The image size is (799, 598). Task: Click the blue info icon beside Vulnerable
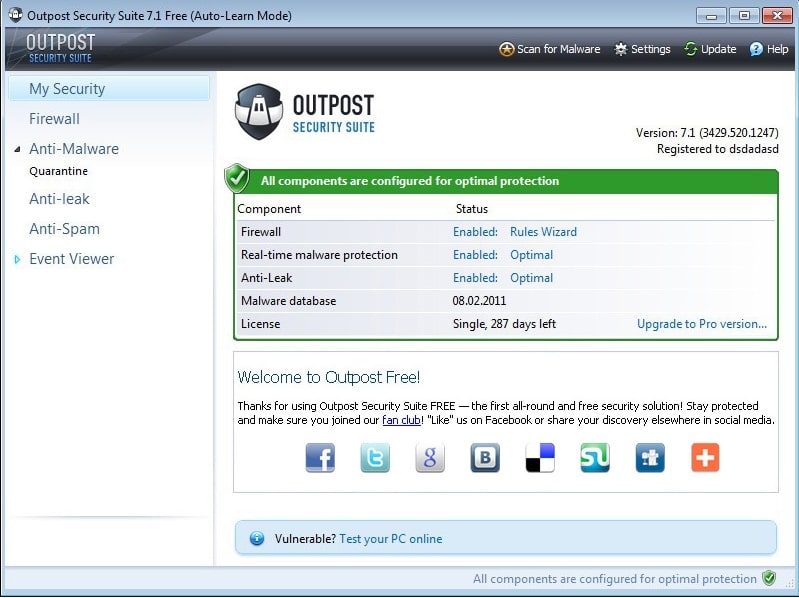pos(257,538)
